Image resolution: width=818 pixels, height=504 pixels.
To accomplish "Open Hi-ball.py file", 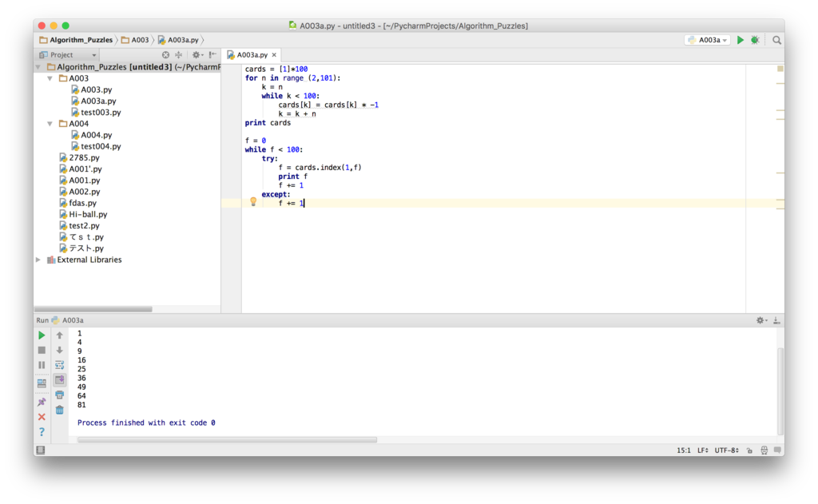I will (x=83, y=214).
